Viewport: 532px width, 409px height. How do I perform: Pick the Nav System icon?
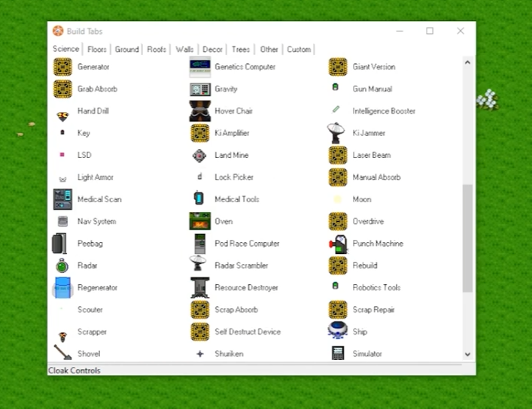click(62, 222)
